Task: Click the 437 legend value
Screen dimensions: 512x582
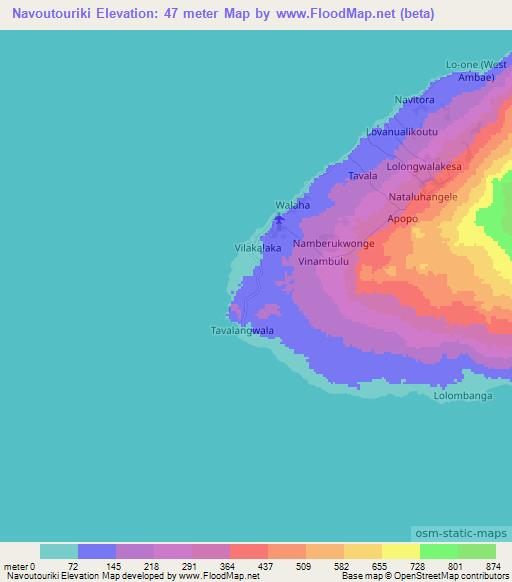Action: tap(265, 566)
